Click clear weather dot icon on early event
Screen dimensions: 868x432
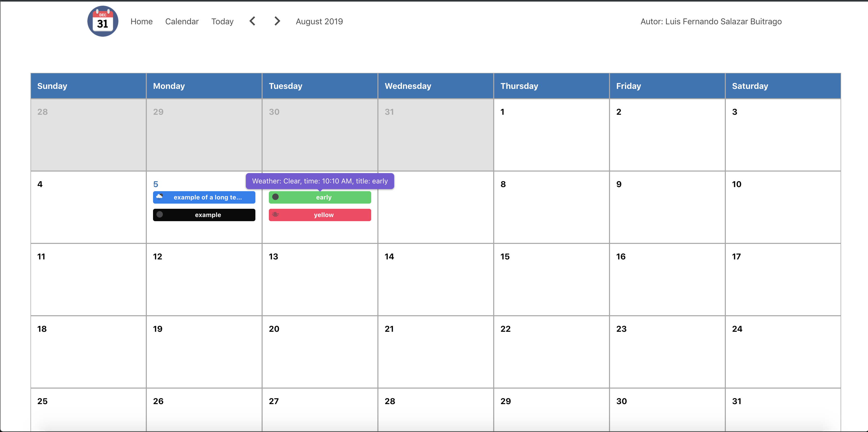(x=275, y=197)
